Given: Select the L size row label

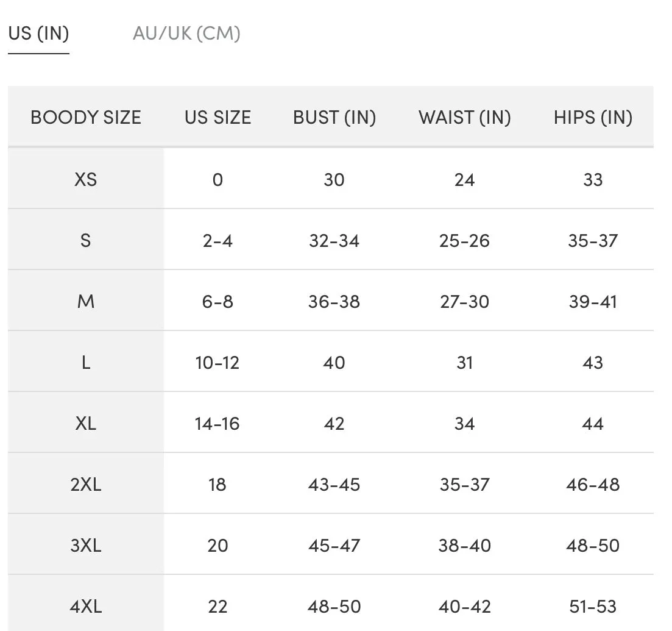Looking at the screenshot, I should click(x=86, y=363).
